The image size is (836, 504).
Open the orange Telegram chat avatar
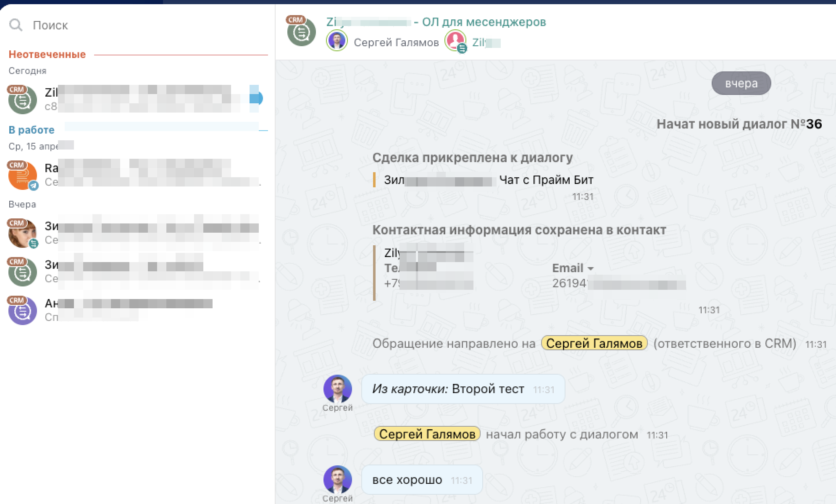tap(23, 175)
